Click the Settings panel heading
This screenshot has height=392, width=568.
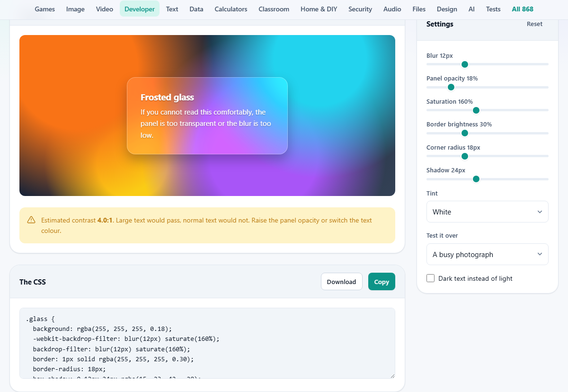(x=440, y=24)
